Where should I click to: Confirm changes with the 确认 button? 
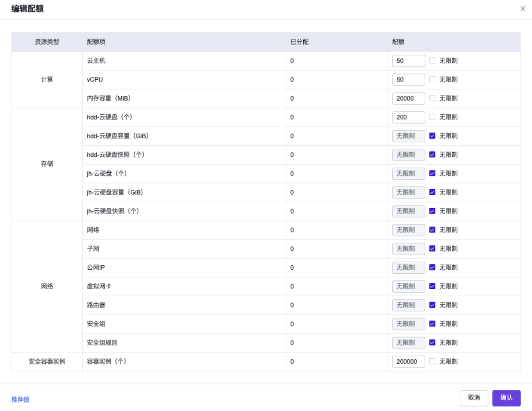[x=506, y=398]
